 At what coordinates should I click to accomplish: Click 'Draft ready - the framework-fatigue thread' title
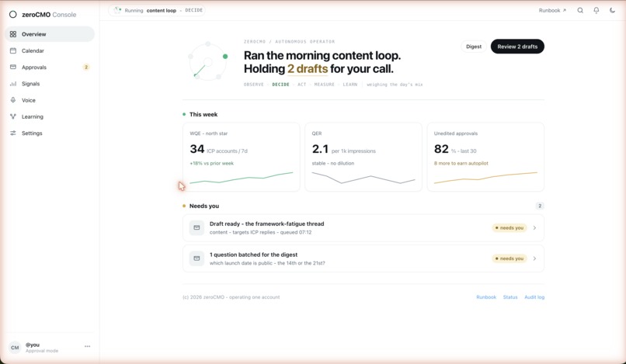[x=266, y=224]
